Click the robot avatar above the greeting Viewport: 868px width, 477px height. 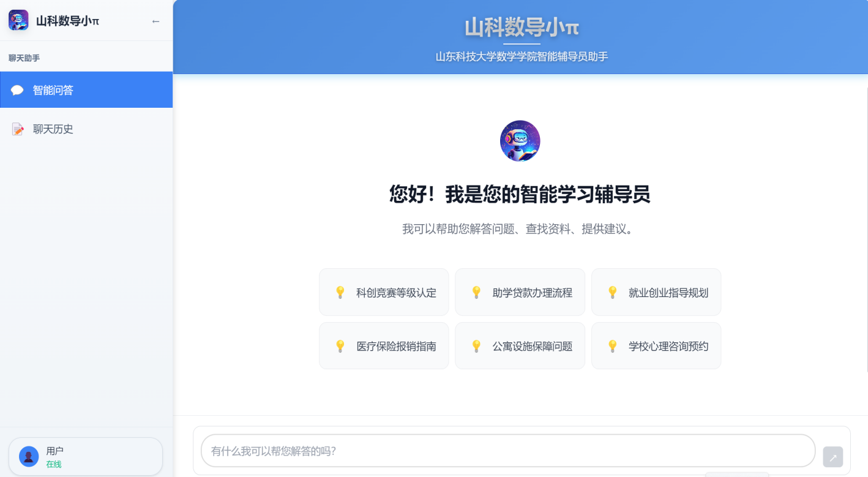coord(520,141)
